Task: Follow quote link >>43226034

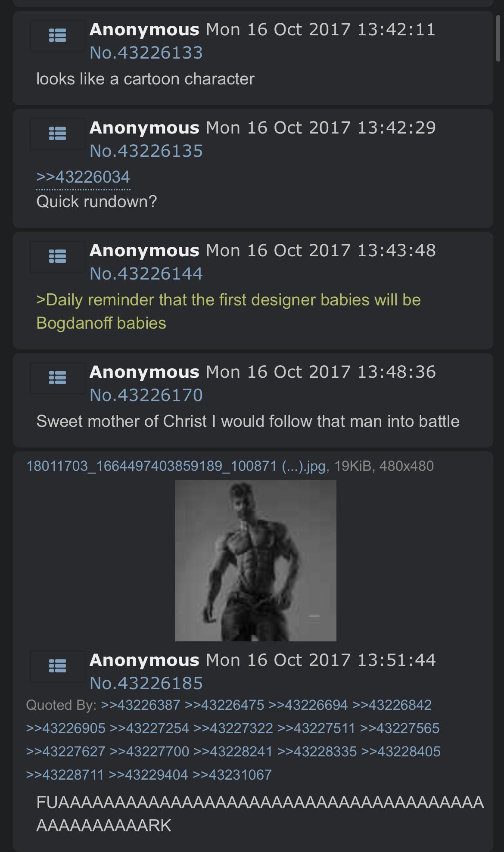Action: (x=83, y=177)
